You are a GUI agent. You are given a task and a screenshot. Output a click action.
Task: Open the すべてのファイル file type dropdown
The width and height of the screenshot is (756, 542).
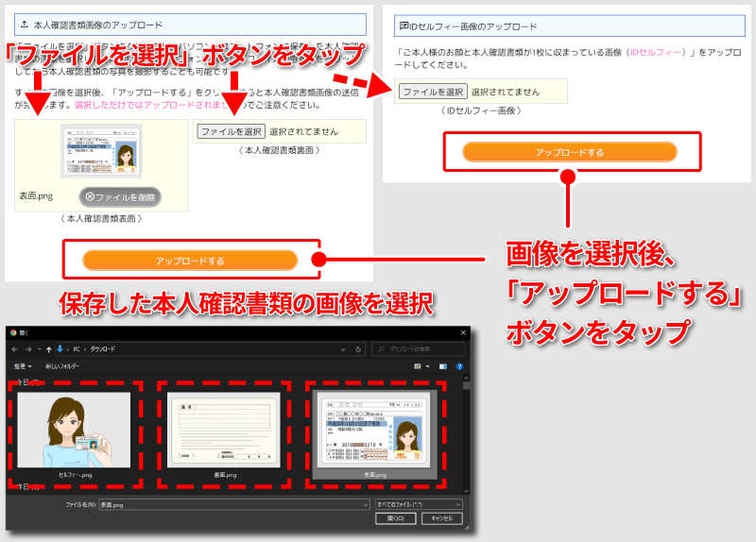click(x=419, y=505)
